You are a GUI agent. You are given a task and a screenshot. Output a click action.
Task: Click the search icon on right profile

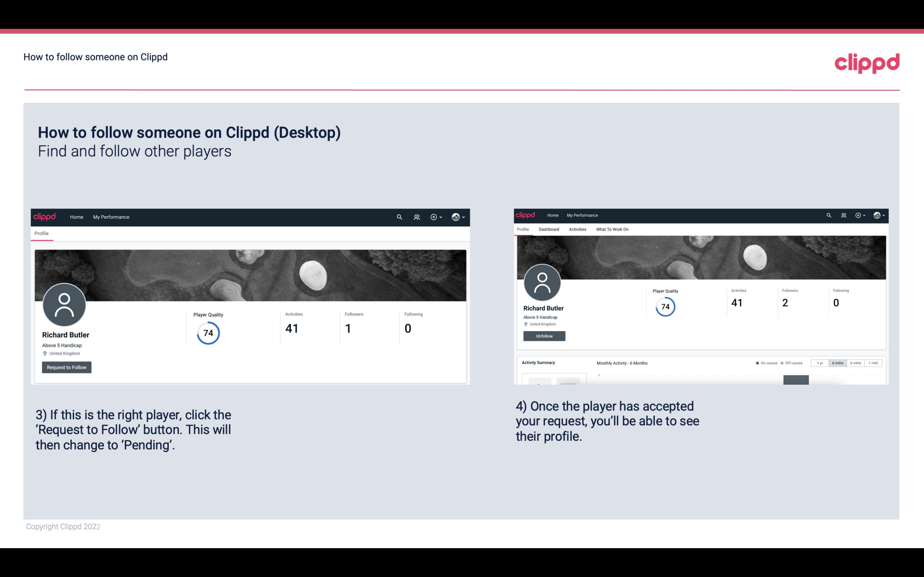[829, 215]
